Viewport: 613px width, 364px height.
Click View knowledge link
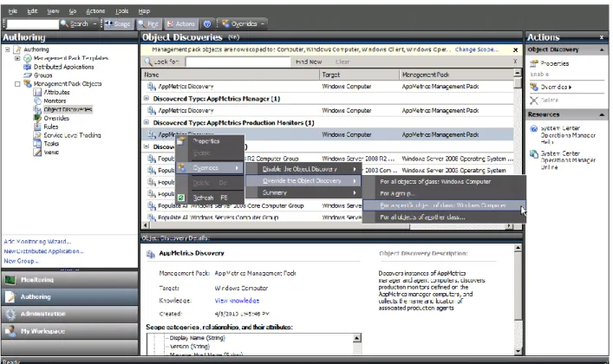pyautogui.click(x=237, y=300)
